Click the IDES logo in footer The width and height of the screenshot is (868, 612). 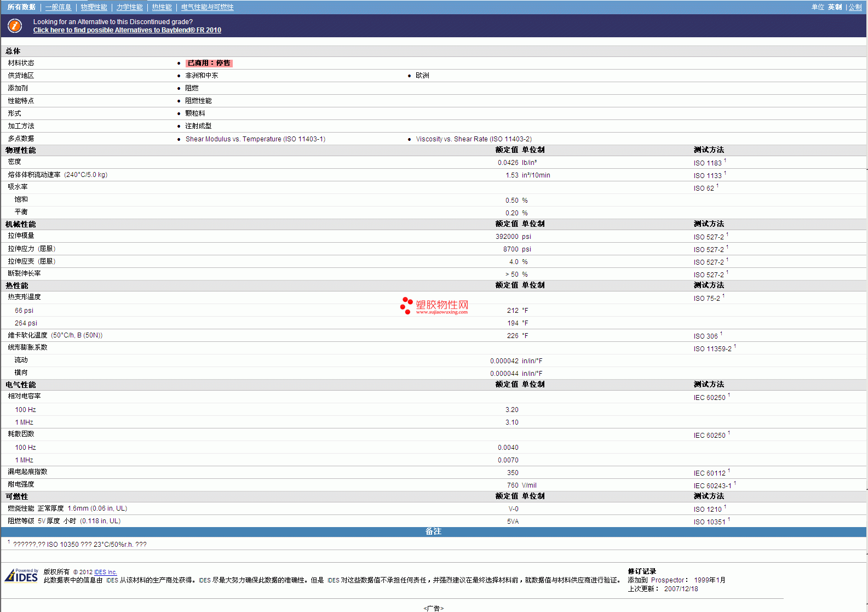click(21, 575)
